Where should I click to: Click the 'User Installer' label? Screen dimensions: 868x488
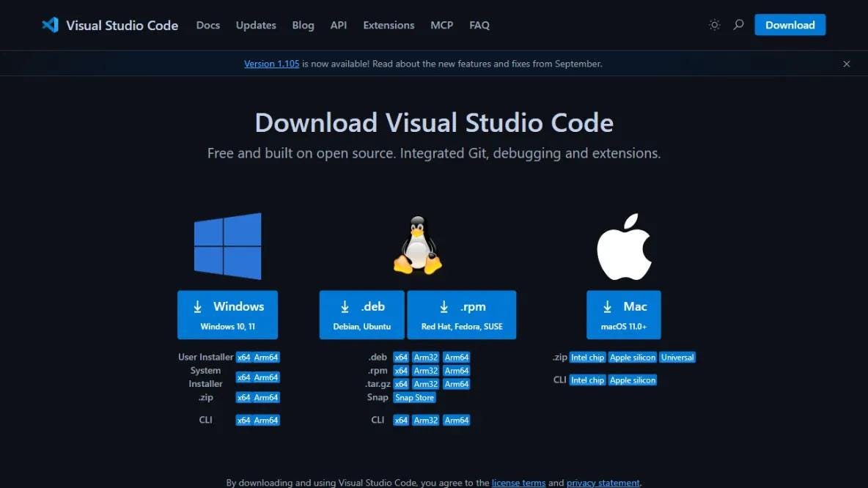tap(205, 357)
